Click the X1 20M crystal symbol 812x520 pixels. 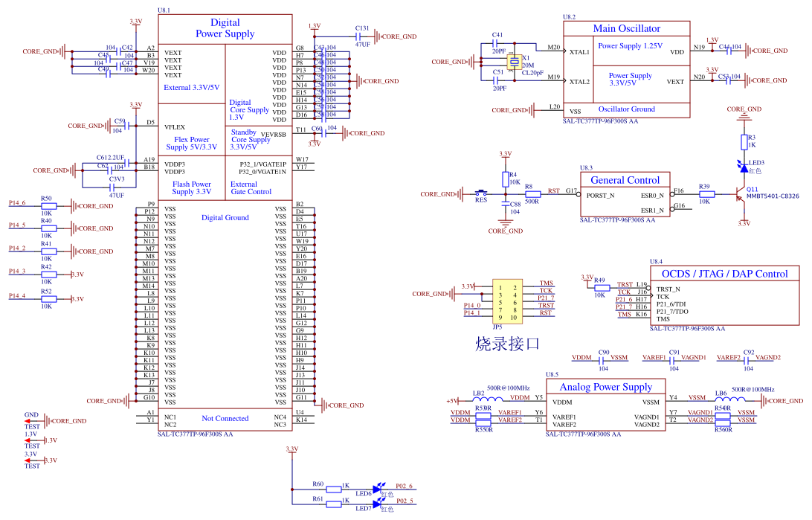coord(512,63)
